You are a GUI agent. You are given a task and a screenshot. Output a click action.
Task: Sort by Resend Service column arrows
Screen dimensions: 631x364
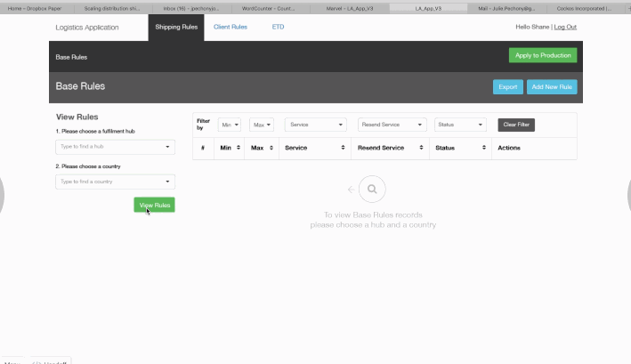click(421, 148)
